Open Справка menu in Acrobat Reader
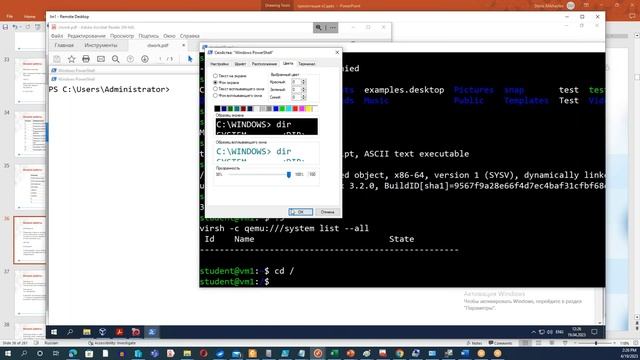 click(189, 36)
